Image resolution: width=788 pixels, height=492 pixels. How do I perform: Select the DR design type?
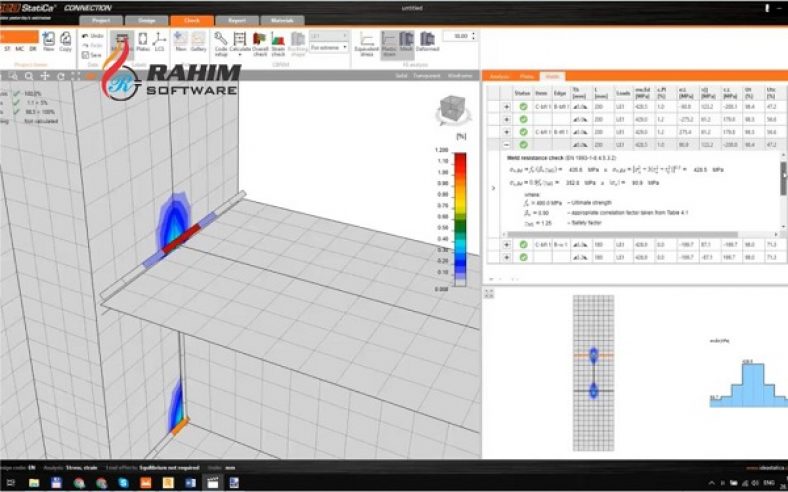(x=33, y=49)
